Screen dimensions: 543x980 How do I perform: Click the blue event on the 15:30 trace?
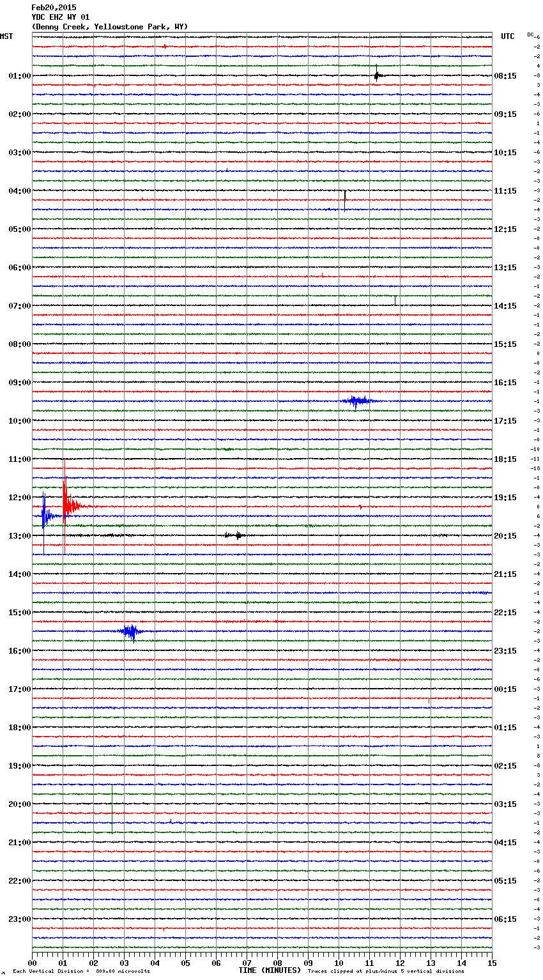pyautogui.click(x=130, y=632)
